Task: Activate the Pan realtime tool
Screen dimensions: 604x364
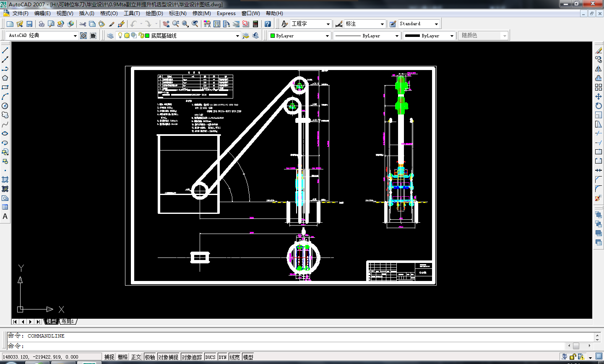Action: click(x=166, y=24)
